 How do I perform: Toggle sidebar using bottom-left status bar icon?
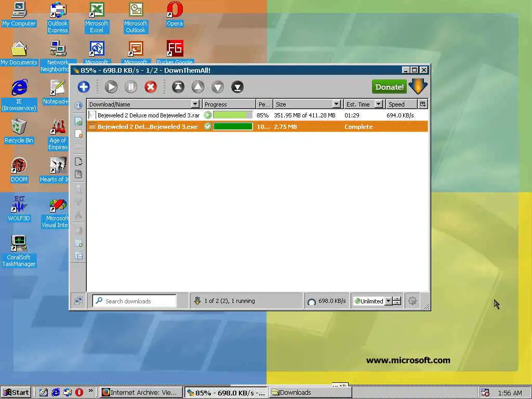pyautogui.click(x=78, y=301)
